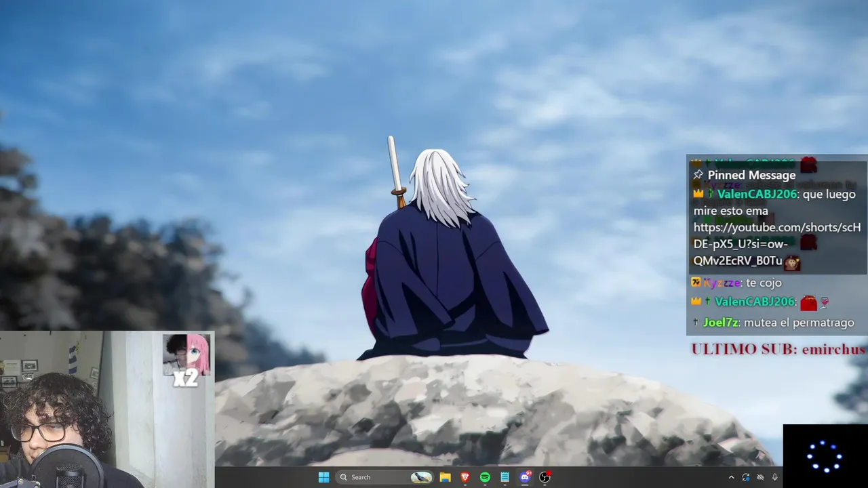Click the Kyzzze username in chat

[722, 283]
